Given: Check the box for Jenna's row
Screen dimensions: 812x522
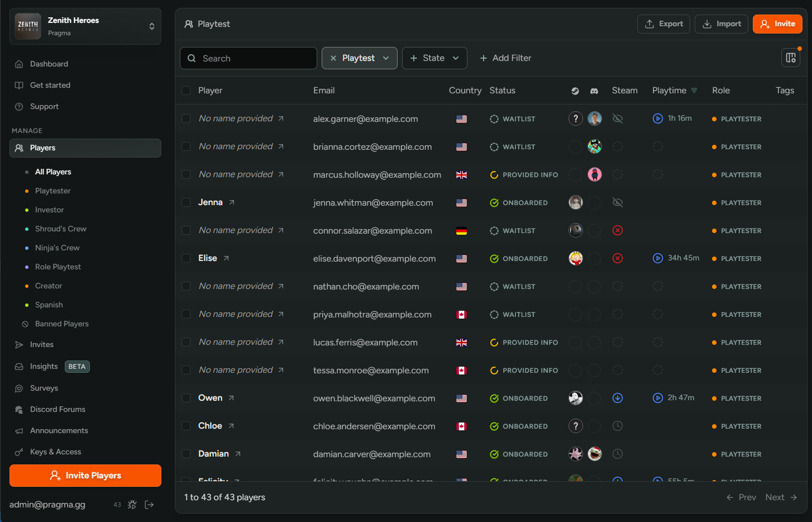Looking at the screenshot, I should pos(186,202).
